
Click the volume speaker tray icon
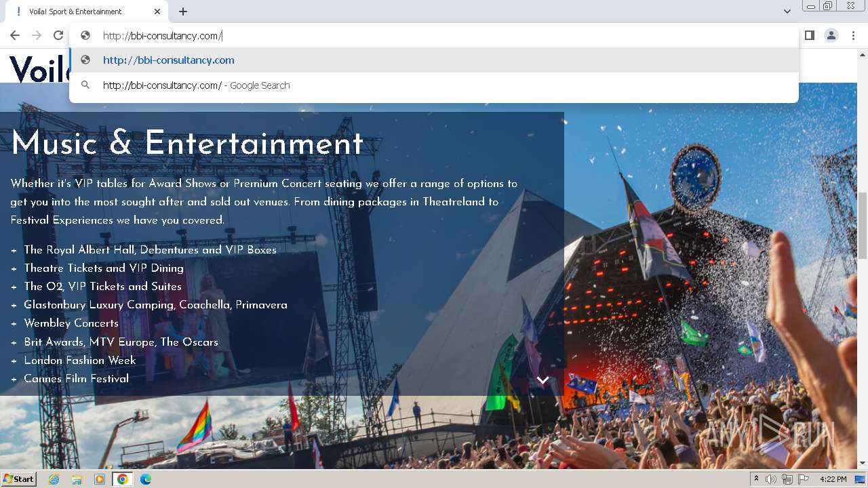771,479
